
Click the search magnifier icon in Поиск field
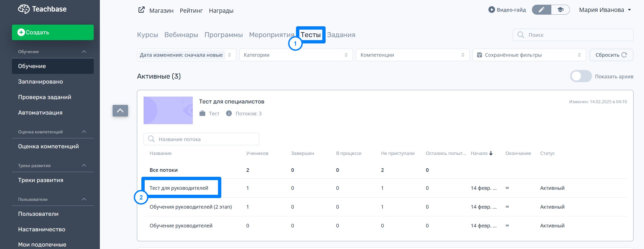(521, 35)
